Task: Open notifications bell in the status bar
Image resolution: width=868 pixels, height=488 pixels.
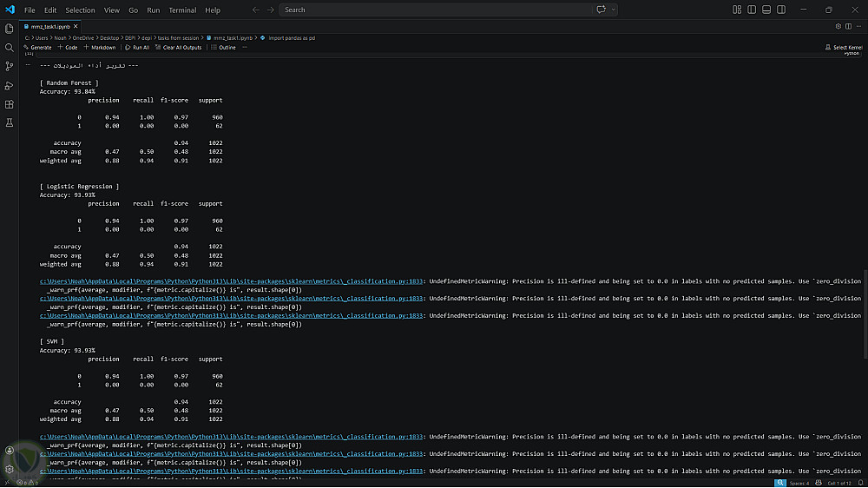Action: click(860, 484)
